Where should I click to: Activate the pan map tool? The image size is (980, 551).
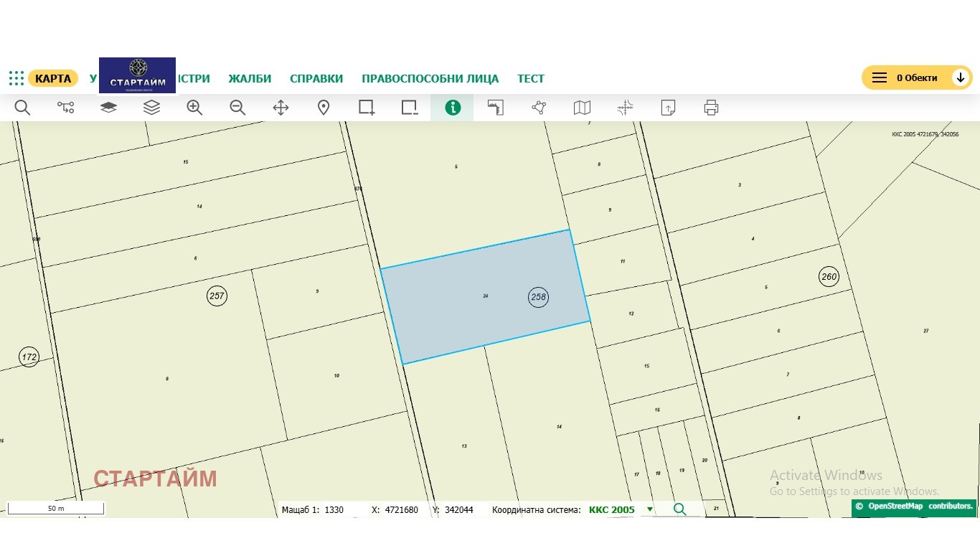click(281, 108)
